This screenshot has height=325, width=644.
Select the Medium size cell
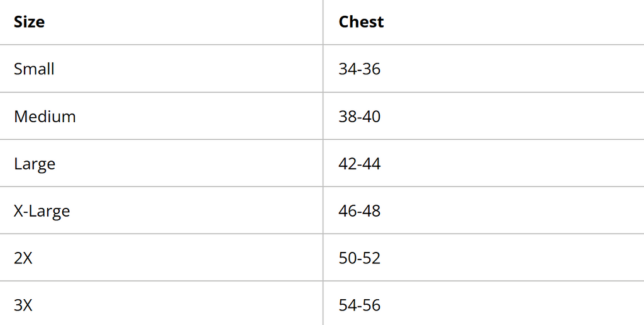tap(45, 117)
